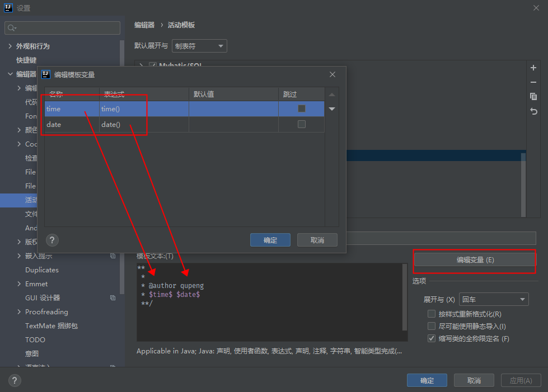Click default value cell of date row
548x392 pixels.
tap(233, 124)
